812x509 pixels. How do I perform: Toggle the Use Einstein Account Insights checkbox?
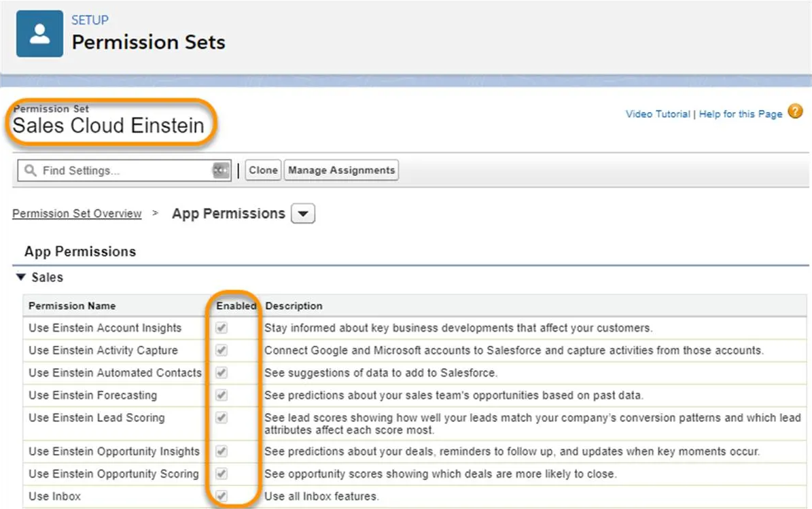coord(222,328)
